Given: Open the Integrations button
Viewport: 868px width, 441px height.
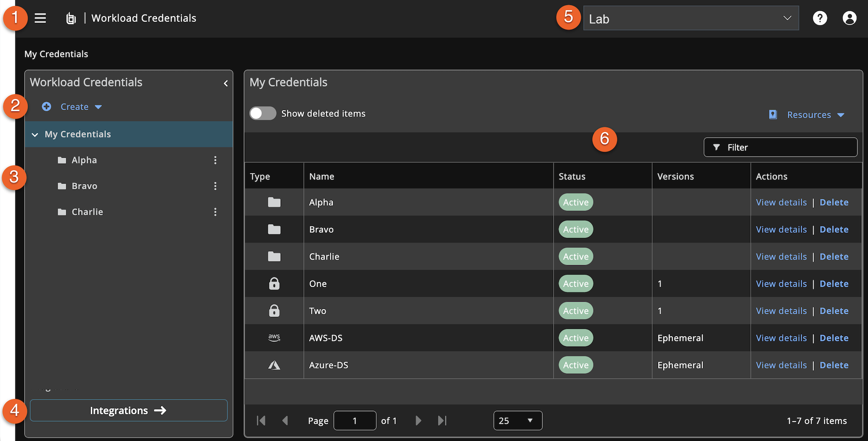Looking at the screenshot, I should [128, 410].
